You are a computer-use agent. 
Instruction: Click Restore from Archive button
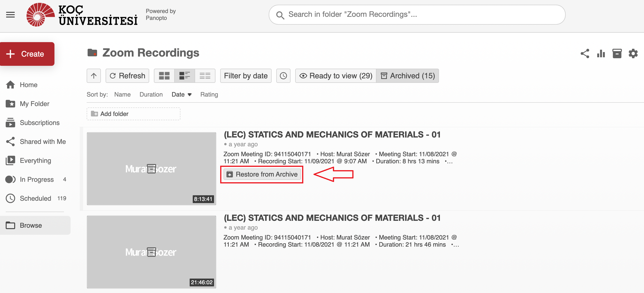point(262,174)
